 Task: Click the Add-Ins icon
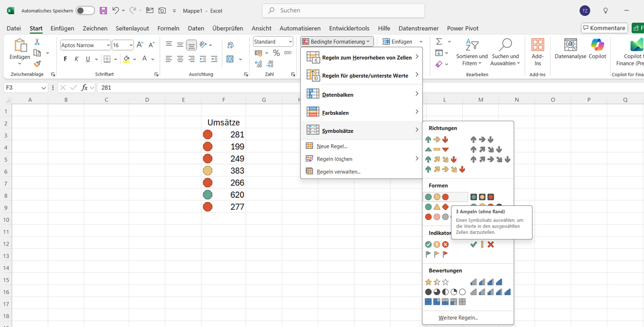[537, 52]
